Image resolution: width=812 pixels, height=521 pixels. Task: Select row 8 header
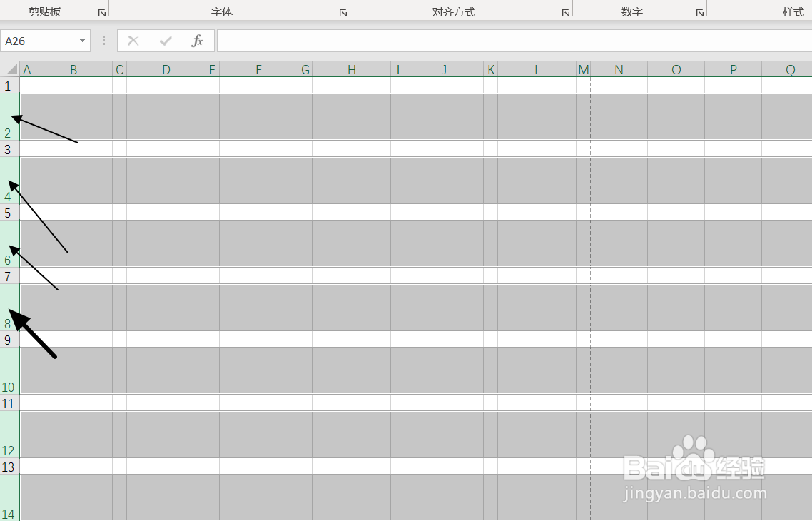click(9, 307)
